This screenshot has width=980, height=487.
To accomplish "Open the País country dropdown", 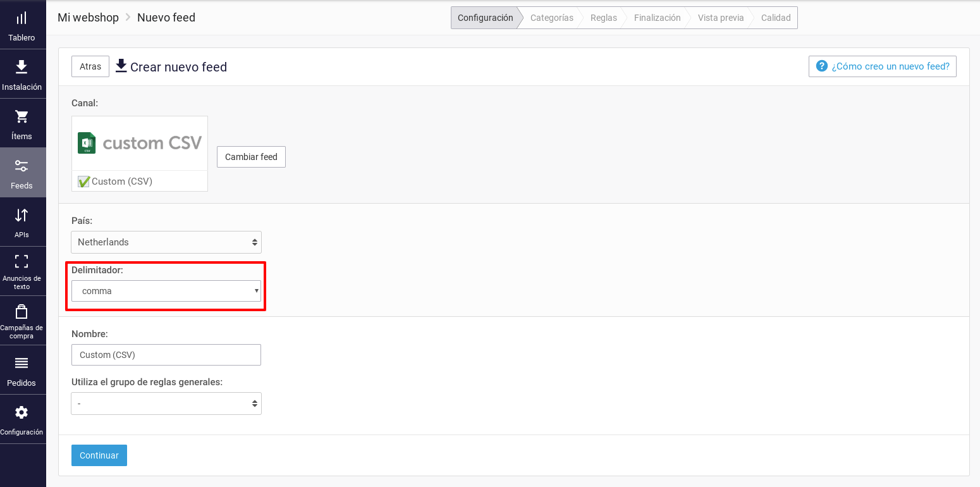I will 166,242.
